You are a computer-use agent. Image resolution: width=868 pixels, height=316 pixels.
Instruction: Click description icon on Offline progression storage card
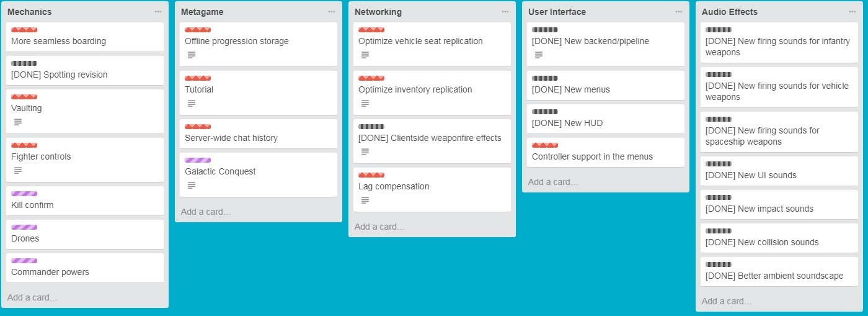[191, 55]
